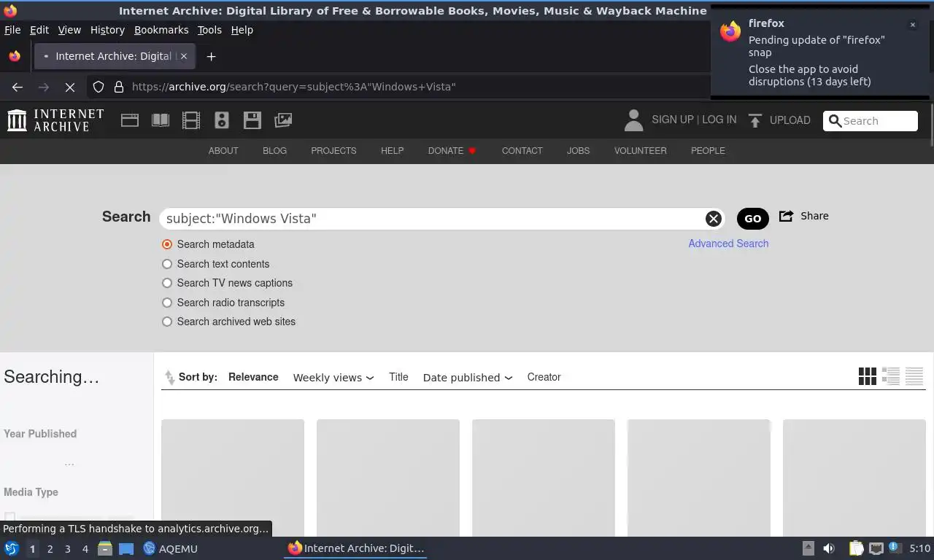
Task: Stop loading the page
Action: pyautogui.click(x=70, y=87)
